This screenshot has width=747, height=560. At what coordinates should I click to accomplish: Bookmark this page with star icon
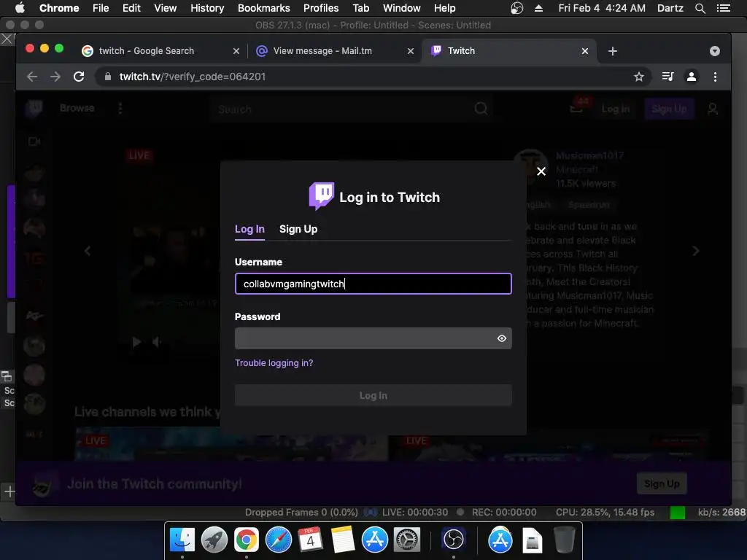(639, 77)
